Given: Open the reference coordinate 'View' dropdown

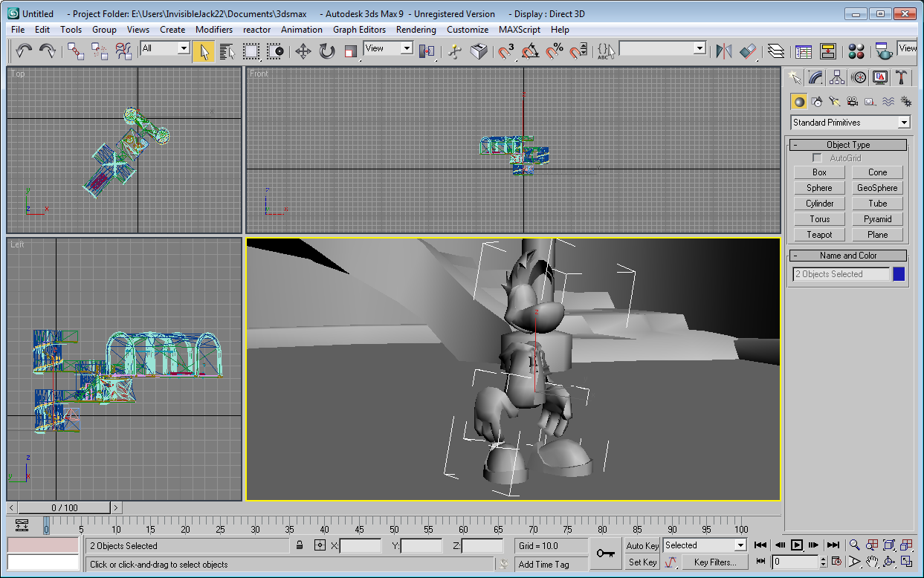Looking at the screenshot, I should pos(388,48).
